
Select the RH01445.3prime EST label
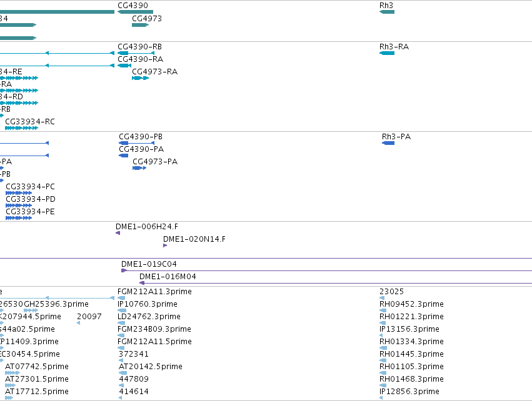(411, 354)
